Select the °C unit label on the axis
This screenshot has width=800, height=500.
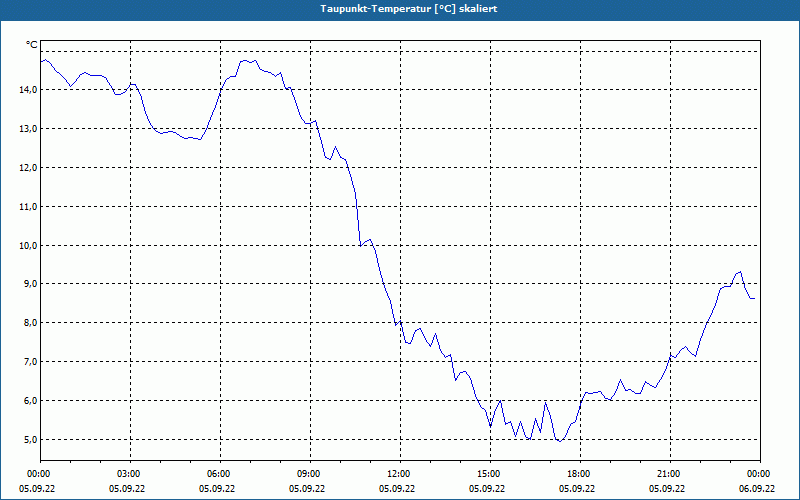(31, 45)
